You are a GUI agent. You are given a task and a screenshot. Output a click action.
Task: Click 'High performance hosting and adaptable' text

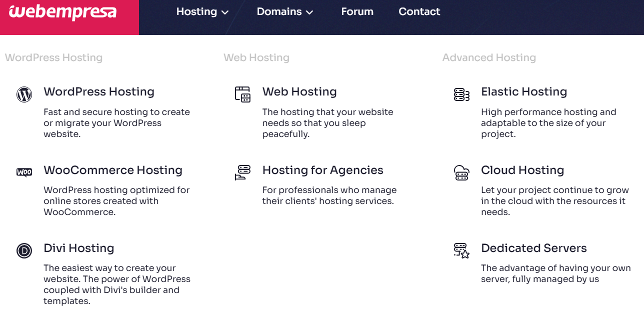coord(548,123)
